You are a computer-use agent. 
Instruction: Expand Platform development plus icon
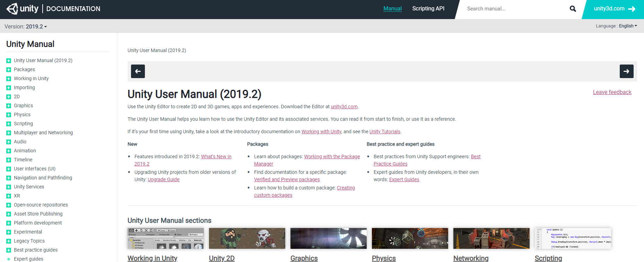point(9,223)
